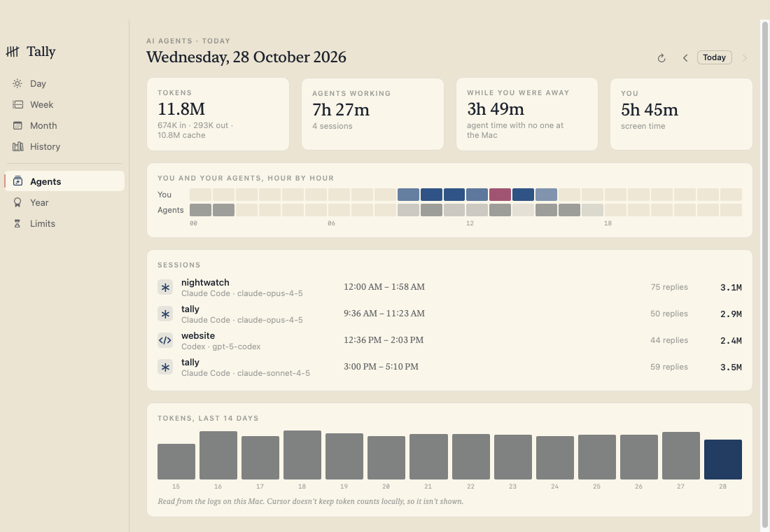
Task: Open the Day view via its sun icon
Action: pyautogui.click(x=17, y=83)
